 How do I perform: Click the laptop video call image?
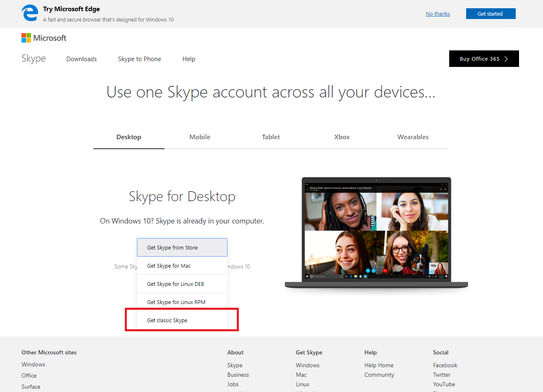tap(376, 233)
